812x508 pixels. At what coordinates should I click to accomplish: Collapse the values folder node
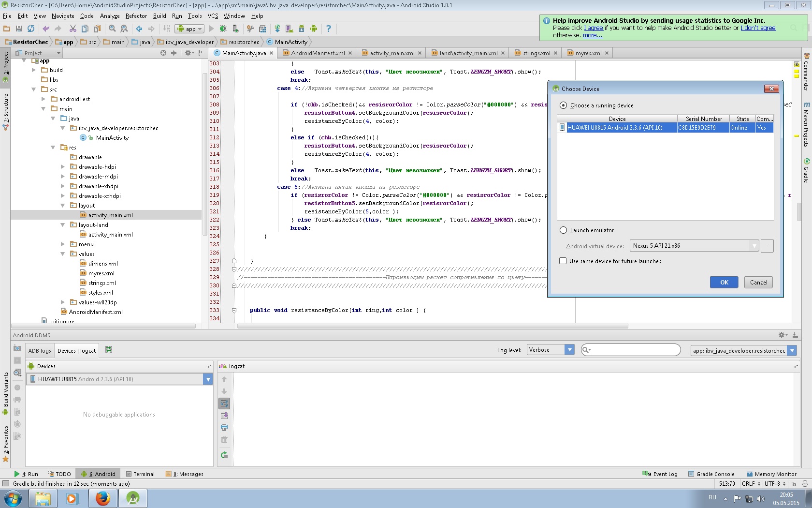pyautogui.click(x=63, y=254)
